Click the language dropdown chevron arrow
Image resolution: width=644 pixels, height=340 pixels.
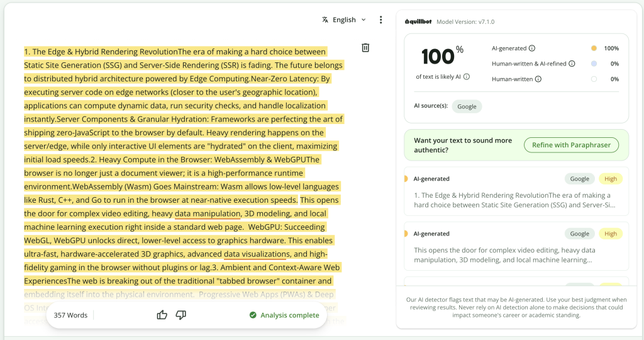tap(364, 20)
